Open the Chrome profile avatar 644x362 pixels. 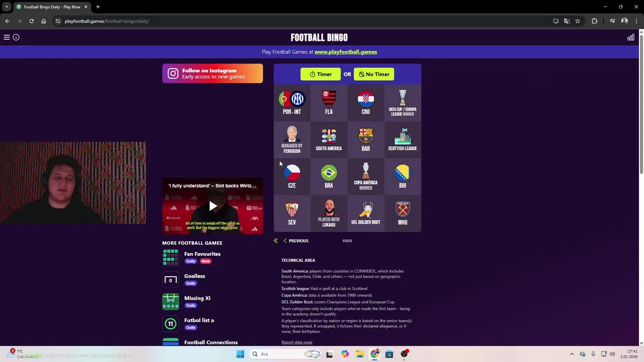pos(624,21)
